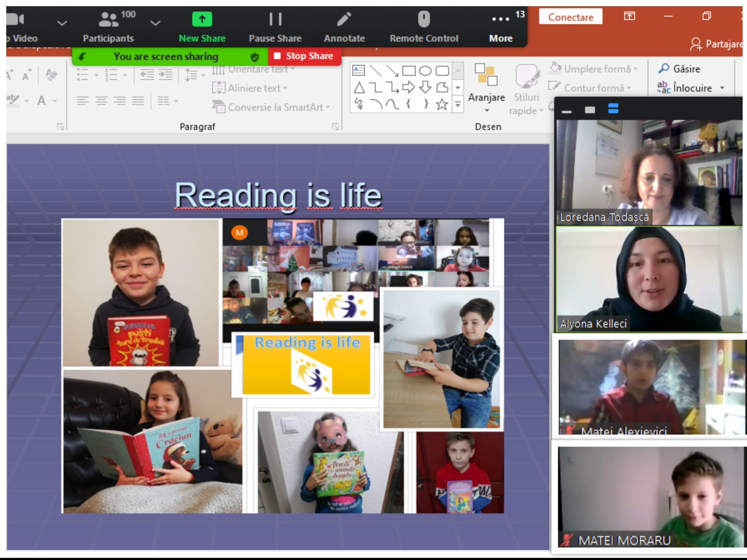747x560 pixels.
Task: Select the right arrow shape
Action: 408,87
